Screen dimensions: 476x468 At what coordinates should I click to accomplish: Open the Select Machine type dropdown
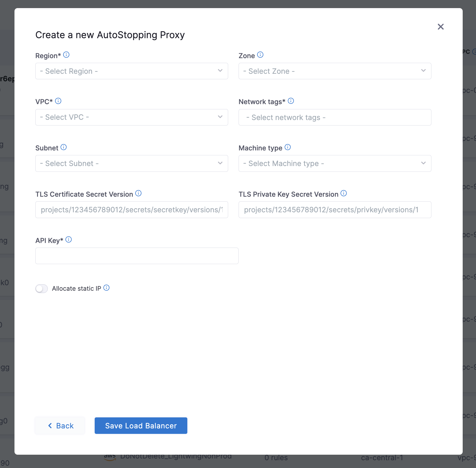[335, 163]
